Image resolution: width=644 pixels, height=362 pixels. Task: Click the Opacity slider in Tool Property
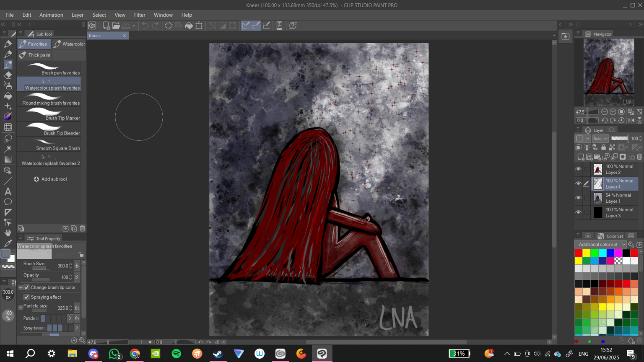pos(41,279)
